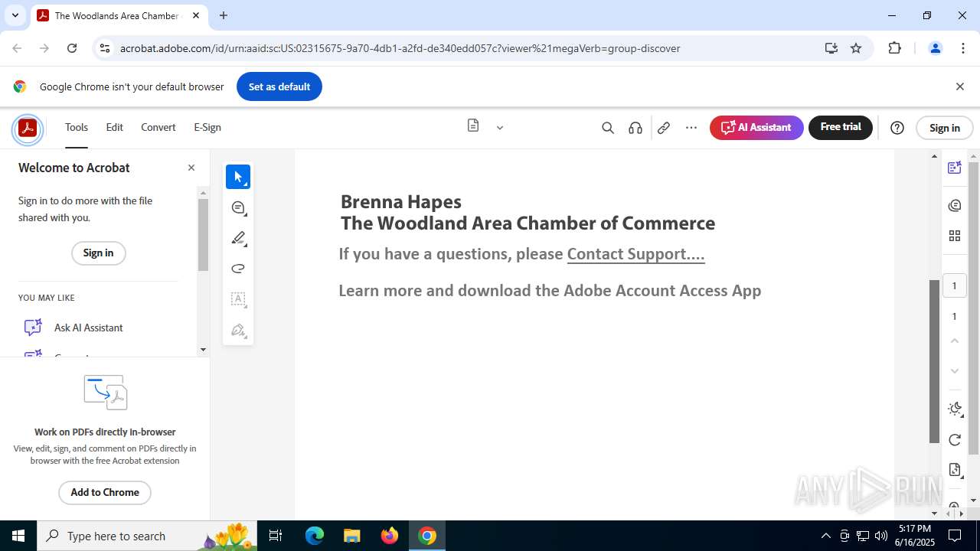Click Sign in button in Welcome panel
Screen dimensions: 980x551
tap(98, 253)
